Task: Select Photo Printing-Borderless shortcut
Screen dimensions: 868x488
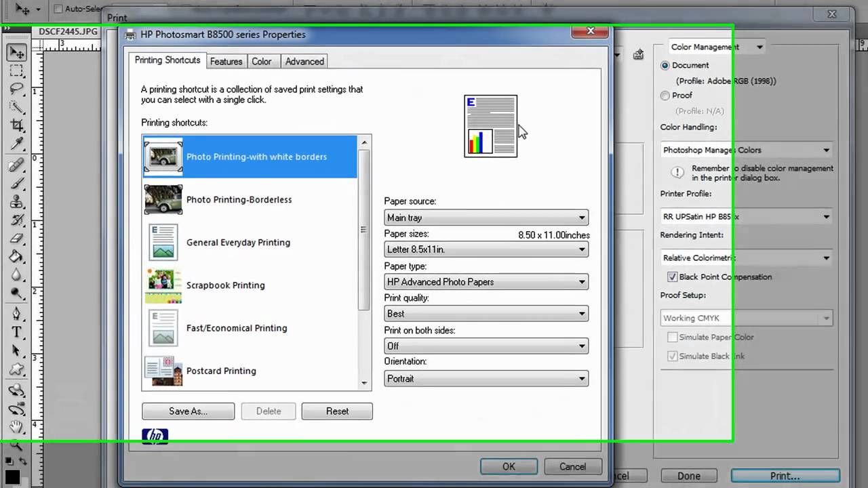Action: click(250, 199)
